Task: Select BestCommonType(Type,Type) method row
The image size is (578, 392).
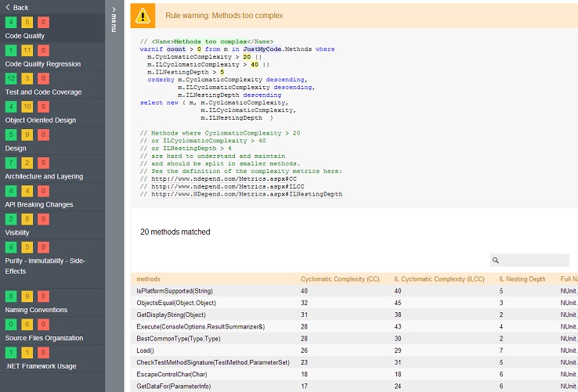Action: click(354, 339)
